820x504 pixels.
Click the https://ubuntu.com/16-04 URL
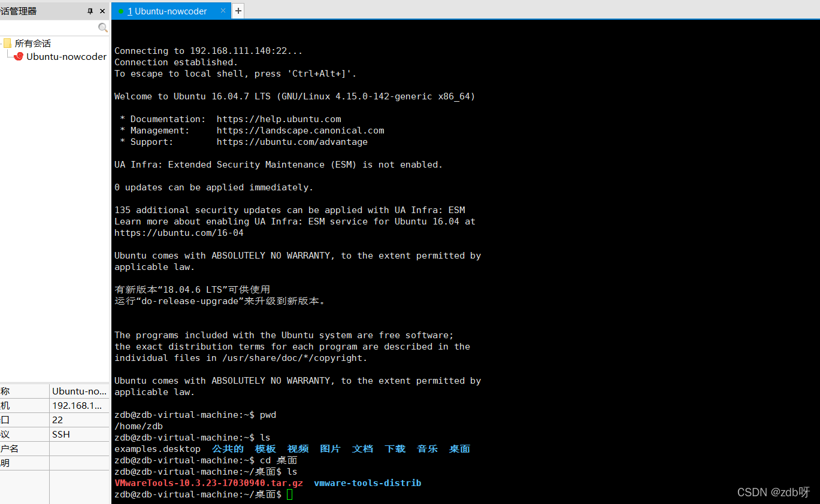179,233
